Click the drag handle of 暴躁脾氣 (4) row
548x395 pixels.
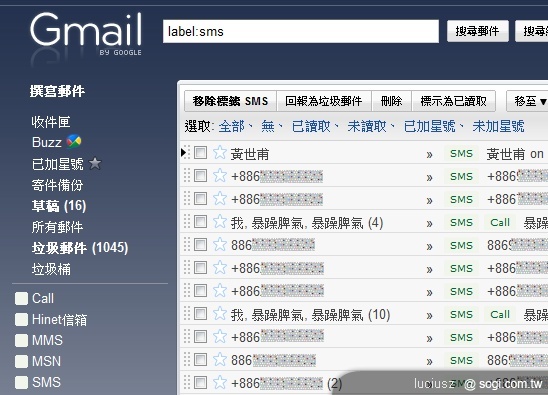pos(187,222)
